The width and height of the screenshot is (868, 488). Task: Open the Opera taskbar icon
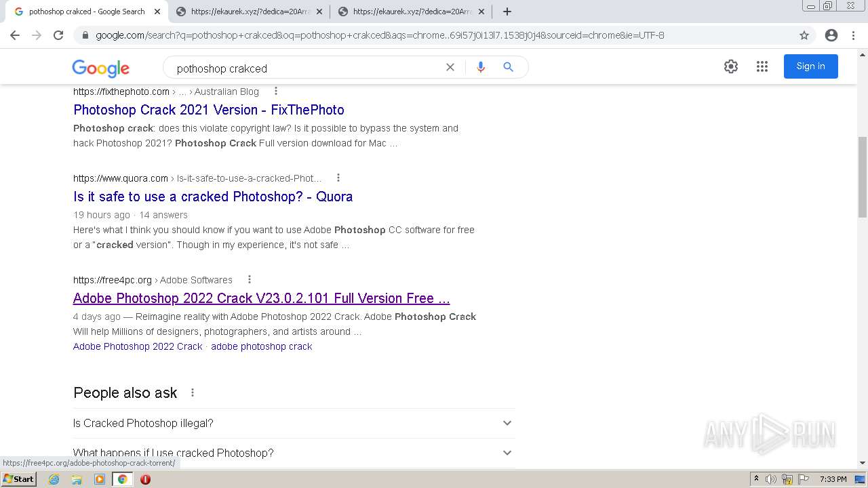[x=145, y=479]
